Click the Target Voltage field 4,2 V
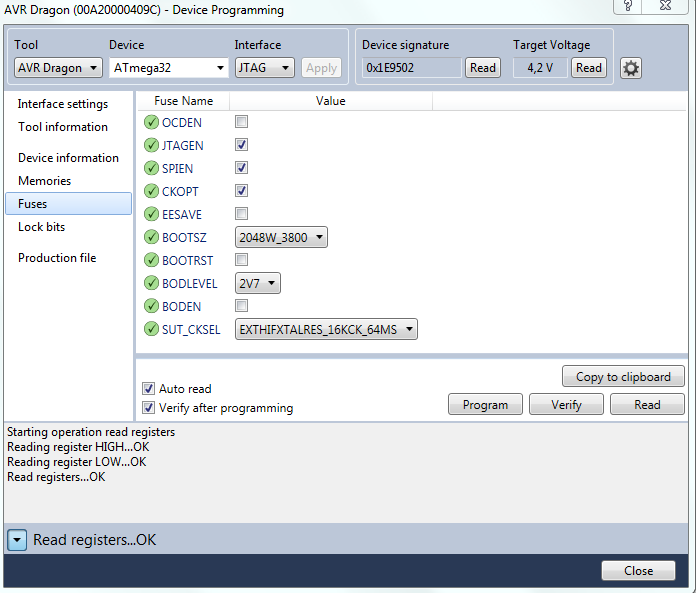This screenshot has width=696, height=593. coord(540,68)
